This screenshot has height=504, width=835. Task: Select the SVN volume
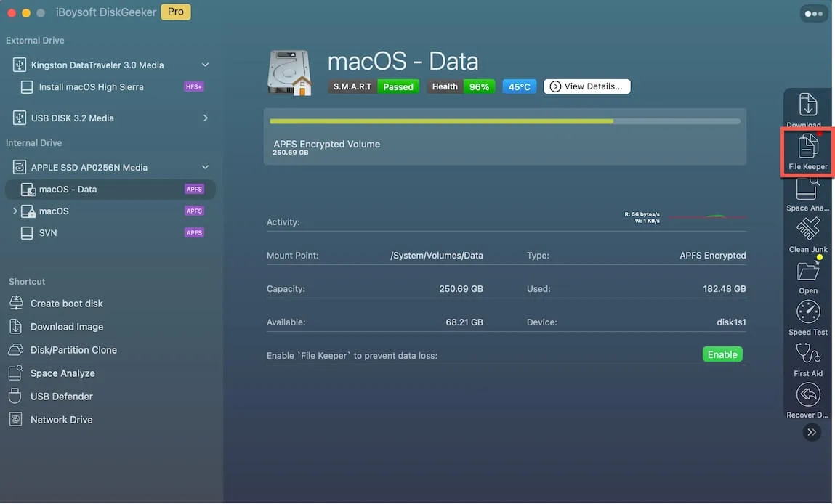point(110,233)
